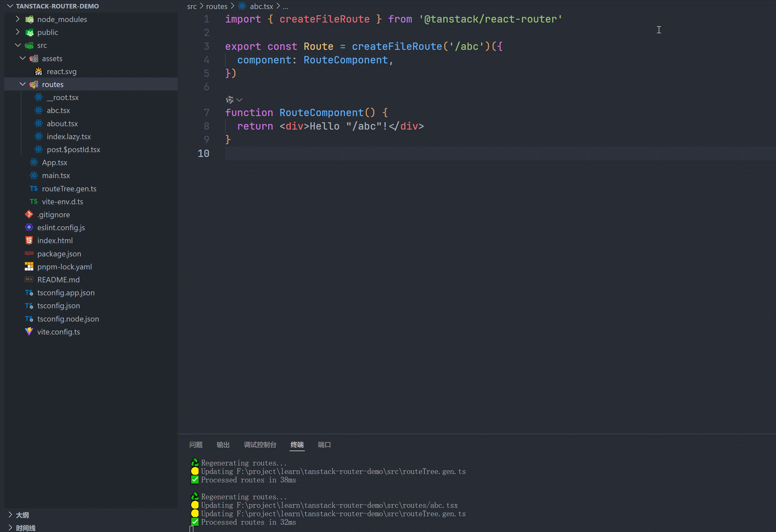Expand the public folder chevron
The width and height of the screenshot is (776, 532).
[x=18, y=32]
